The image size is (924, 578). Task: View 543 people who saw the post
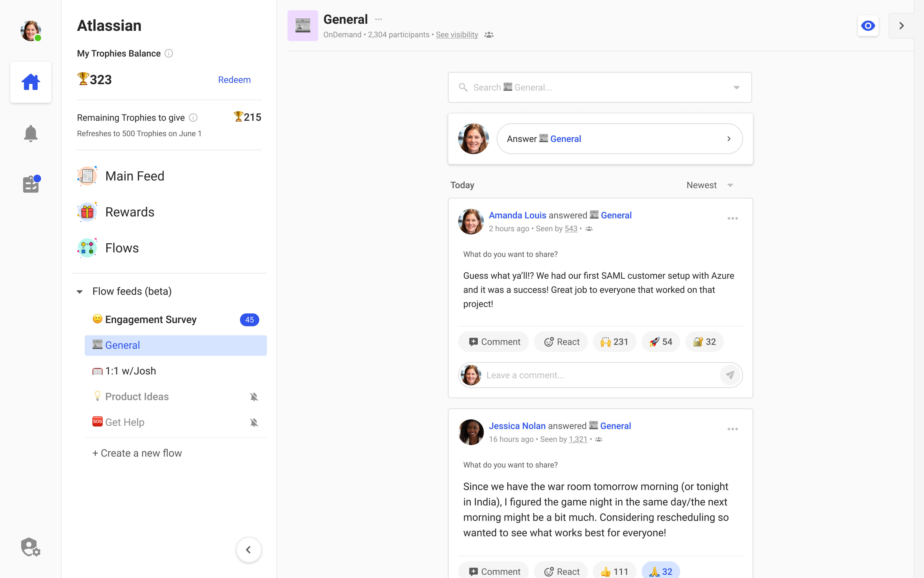coord(571,229)
